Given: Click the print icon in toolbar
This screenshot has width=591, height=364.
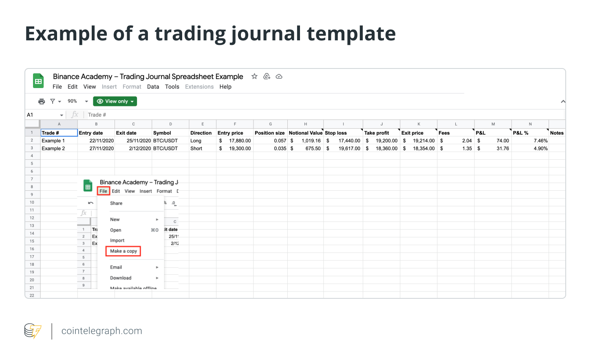Looking at the screenshot, I should coord(42,101).
